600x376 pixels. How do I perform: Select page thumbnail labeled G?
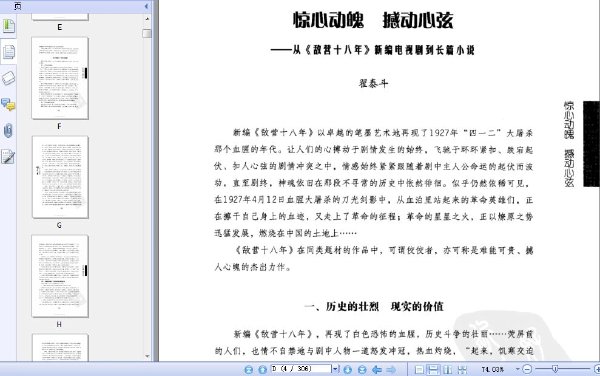tap(60, 177)
